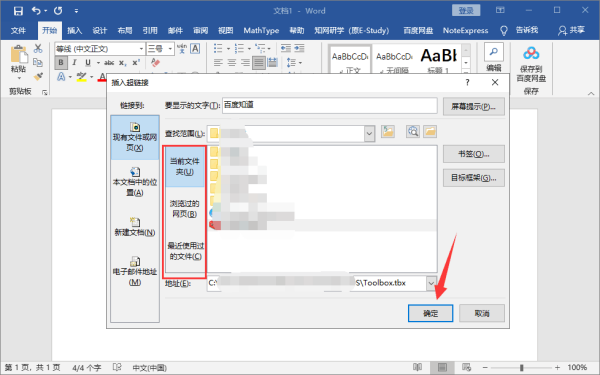This screenshot has width=600, height=375.
Task: Click the decrease indent icon
Action: (286, 48)
